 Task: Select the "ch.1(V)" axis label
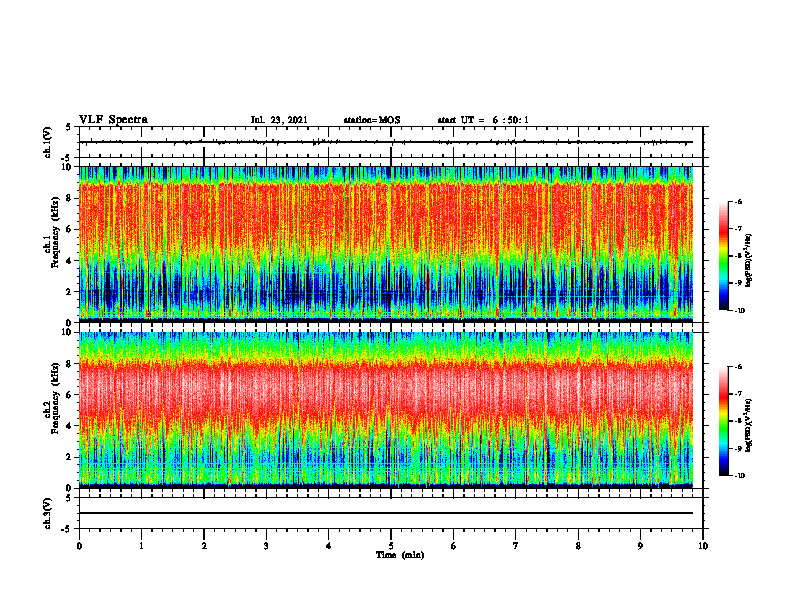click(47, 142)
